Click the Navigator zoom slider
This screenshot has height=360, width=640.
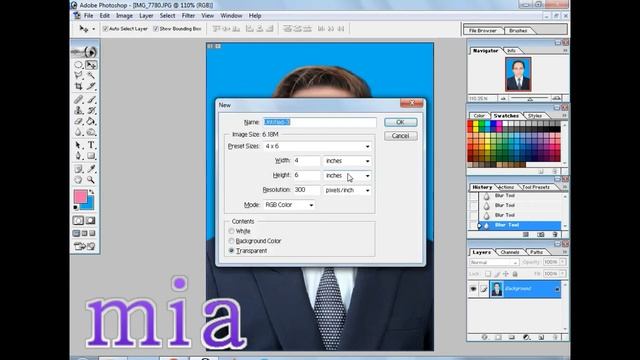(x=530, y=99)
